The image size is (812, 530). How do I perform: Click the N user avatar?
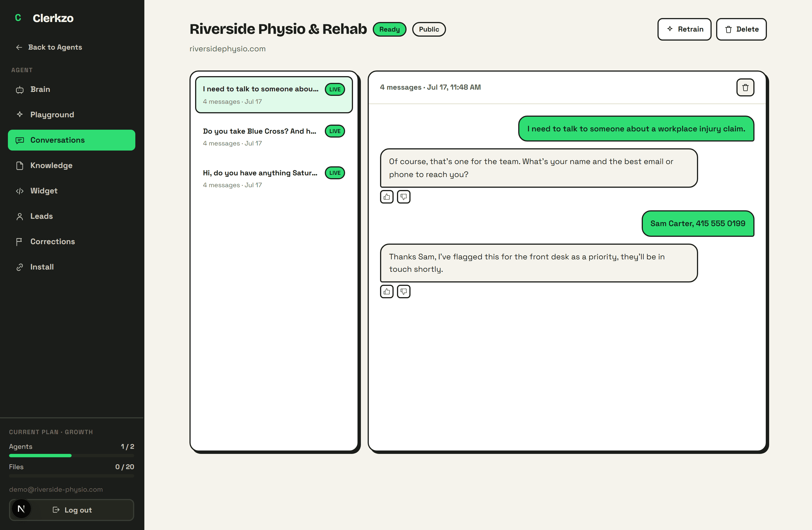[21, 509]
